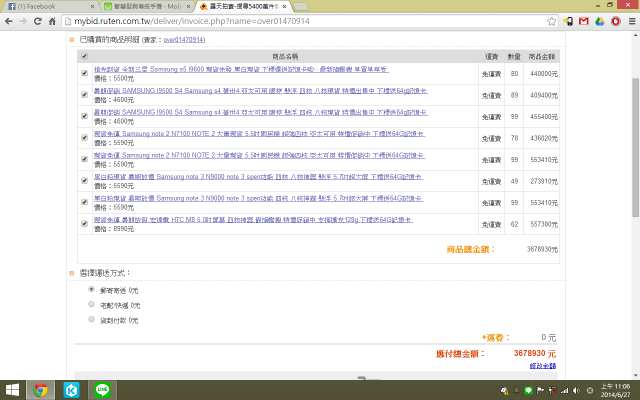Click the page scrollbar thumb

pyautogui.click(x=635, y=147)
